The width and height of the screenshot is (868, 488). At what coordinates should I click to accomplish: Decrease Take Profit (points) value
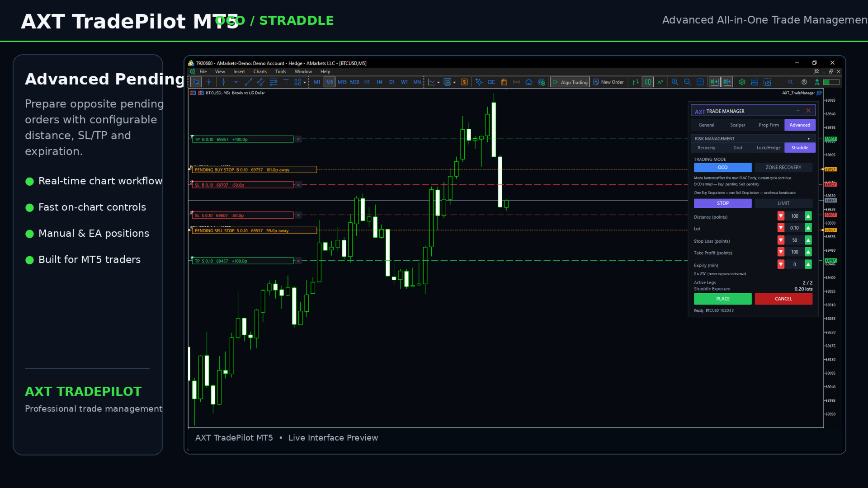[781, 252]
